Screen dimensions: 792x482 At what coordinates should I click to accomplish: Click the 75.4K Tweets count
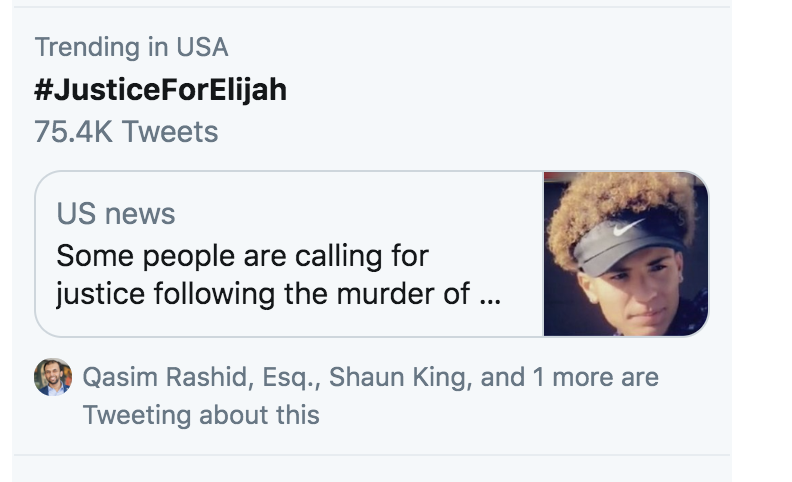126,132
